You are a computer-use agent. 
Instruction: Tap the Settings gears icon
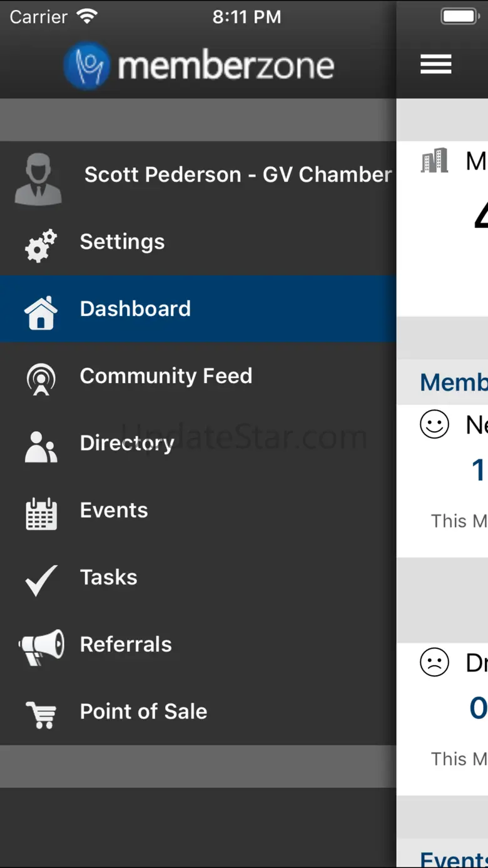pyautogui.click(x=41, y=245)
